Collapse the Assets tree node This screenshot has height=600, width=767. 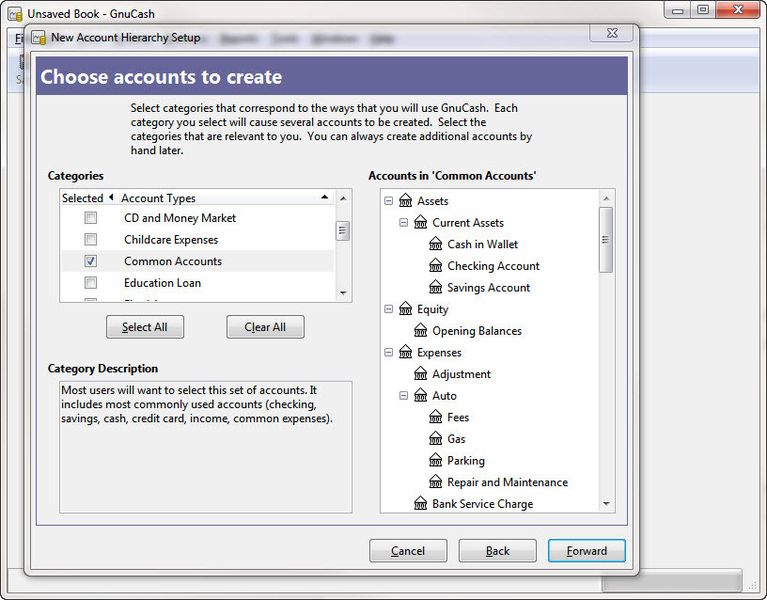(x=388, y=201)
